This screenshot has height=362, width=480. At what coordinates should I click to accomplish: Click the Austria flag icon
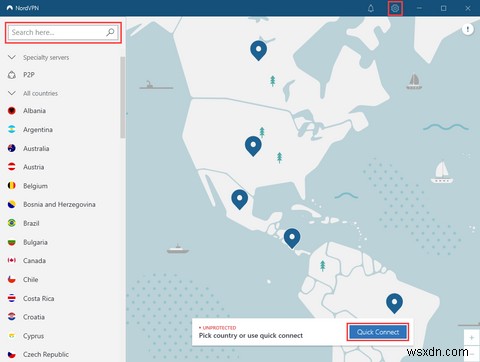click(x=12, y=167)
